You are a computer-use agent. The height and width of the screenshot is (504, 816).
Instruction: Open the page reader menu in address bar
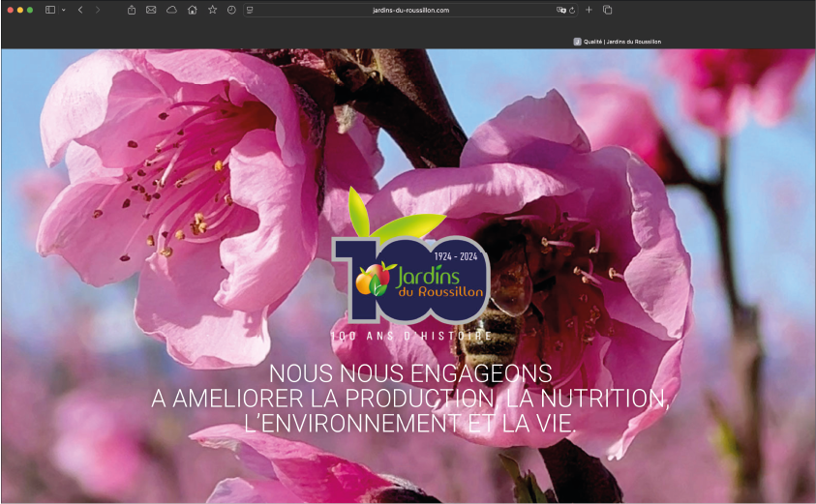[x=250, y=10]
